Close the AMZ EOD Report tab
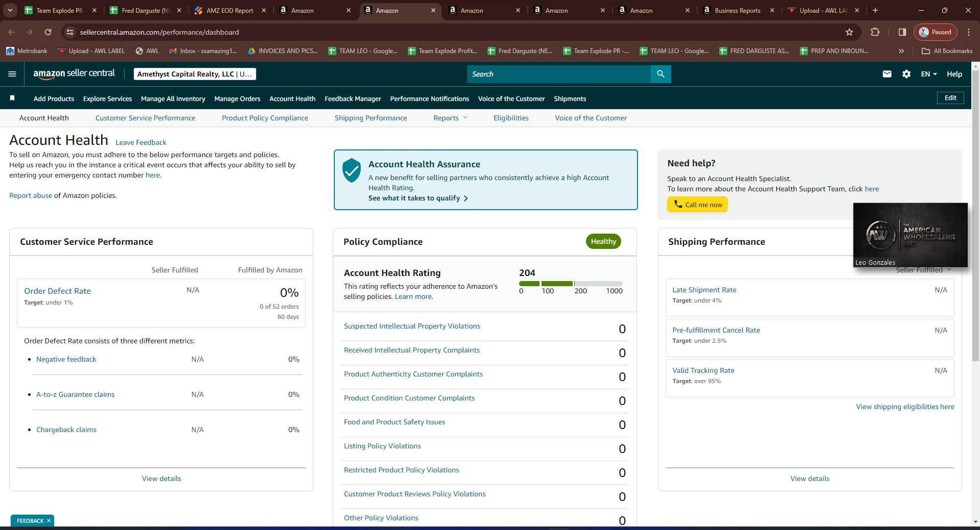Image resolution: width=980 pixels, height=530 pixels. click(263, 10)
